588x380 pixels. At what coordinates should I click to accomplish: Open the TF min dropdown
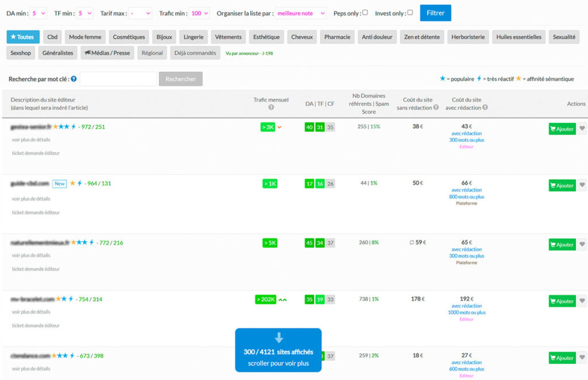pyautogui.click(x=85, y=14)
